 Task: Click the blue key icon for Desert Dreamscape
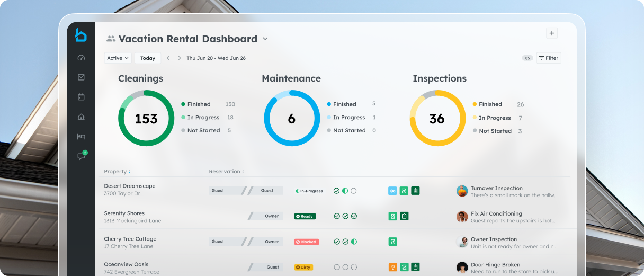[x=392, y=191]
